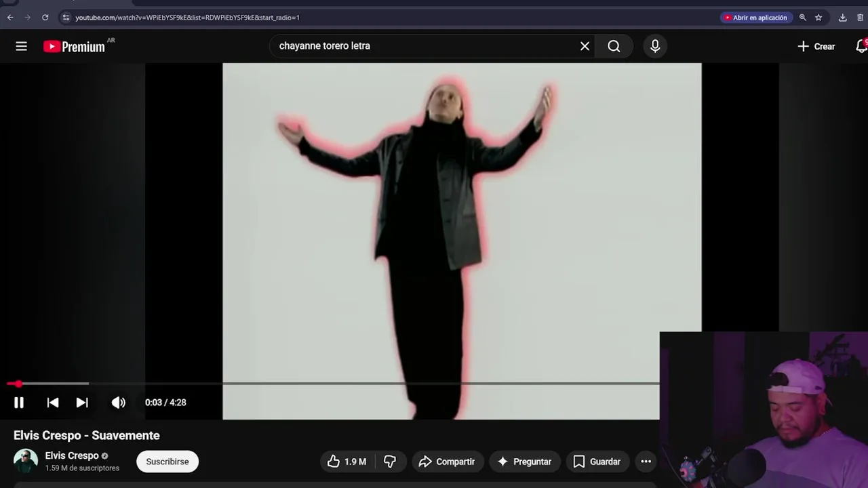Click the Suscribirse button
Viewport: 868px width, 488px height.
[167, 462]
